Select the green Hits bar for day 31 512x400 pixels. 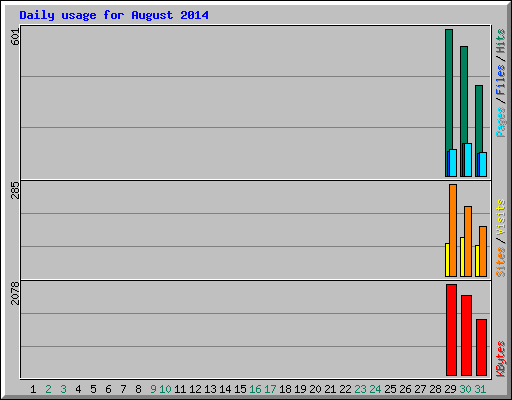[x=479, y=119]
